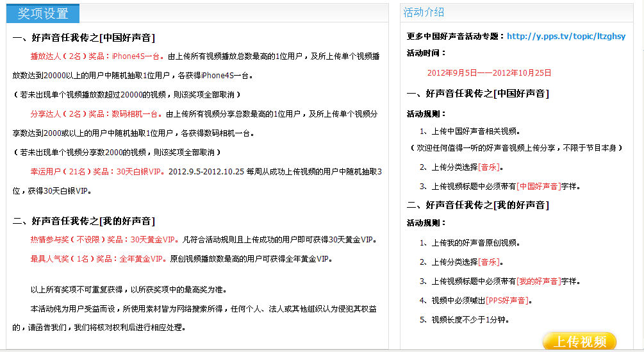Viewport: 644px width, 352px height.
Task: Select the 活动介绍 panel heading
Action: point(424,12)
